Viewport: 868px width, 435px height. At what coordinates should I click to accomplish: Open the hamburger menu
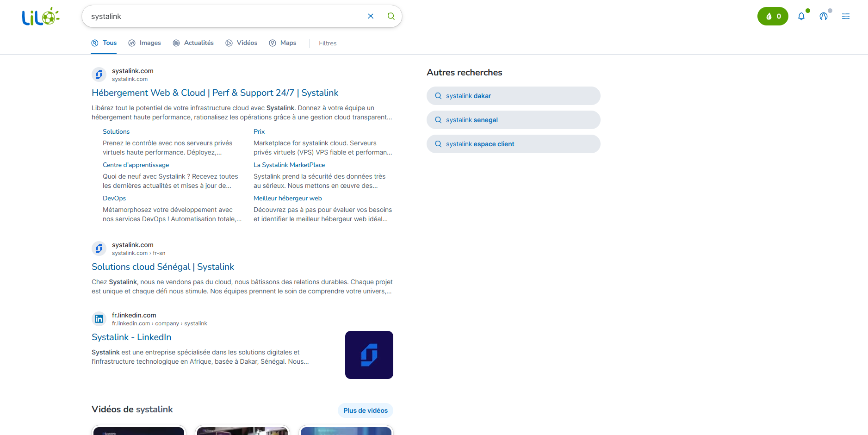[846, 16]
